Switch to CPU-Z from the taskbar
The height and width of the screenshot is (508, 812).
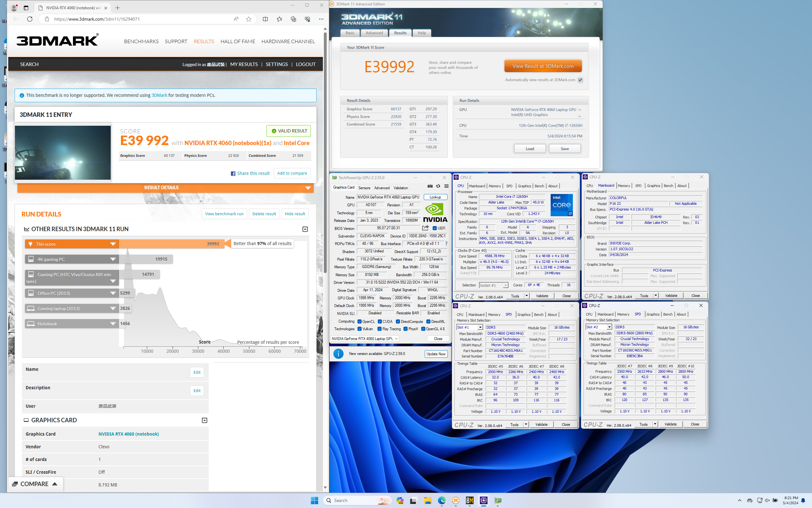pos(483,500)
